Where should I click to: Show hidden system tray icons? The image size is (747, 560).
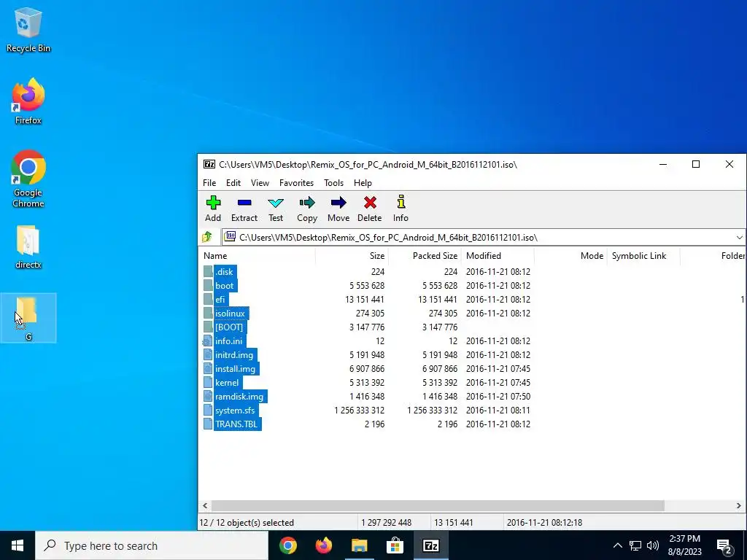coord(617,545)
